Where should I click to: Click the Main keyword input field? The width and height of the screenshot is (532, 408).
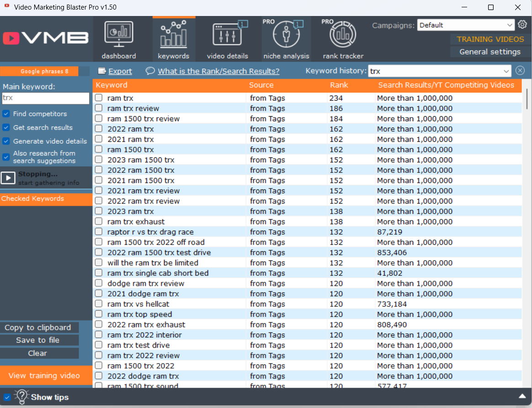tap(46, 98)
